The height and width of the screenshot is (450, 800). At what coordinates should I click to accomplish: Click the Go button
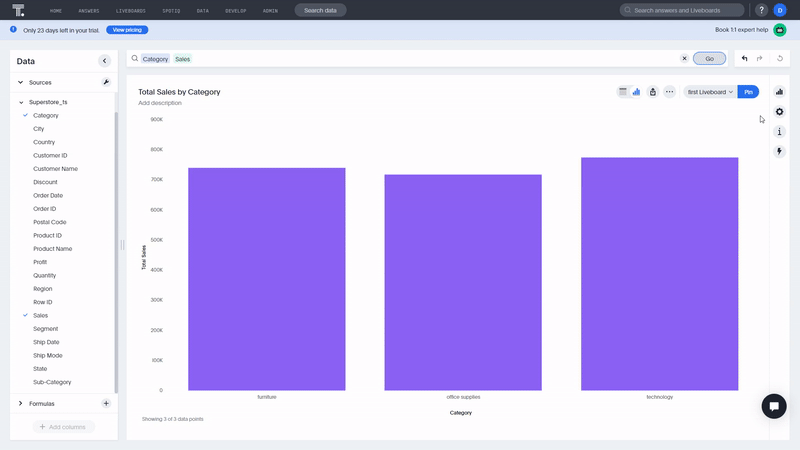click(709, 59)
